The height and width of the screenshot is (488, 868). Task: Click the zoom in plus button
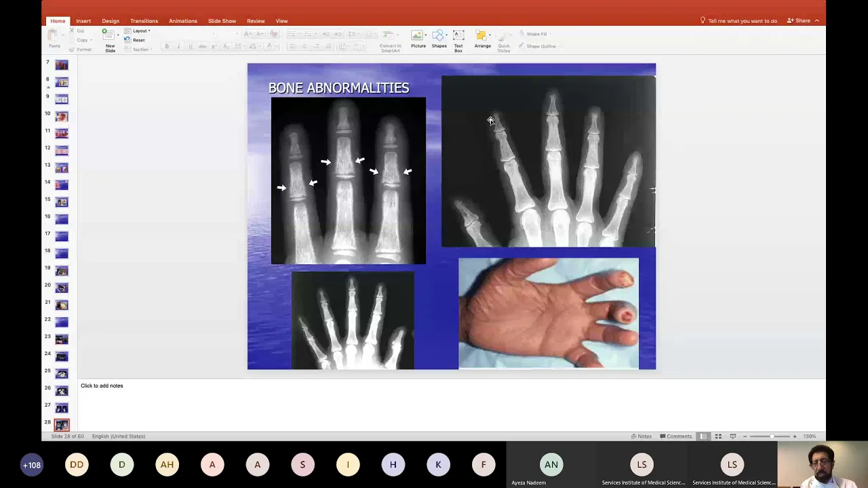[x=795, y=436]
